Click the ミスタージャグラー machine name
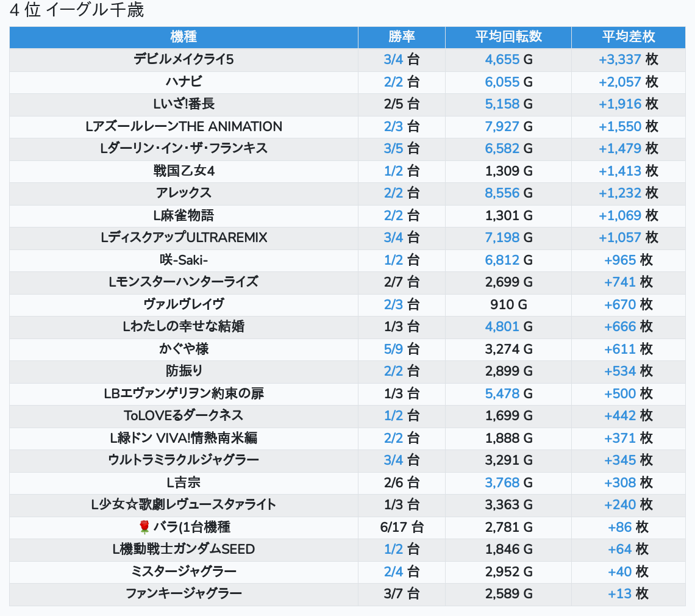This screenshot has height=616, width=695. 184,571
